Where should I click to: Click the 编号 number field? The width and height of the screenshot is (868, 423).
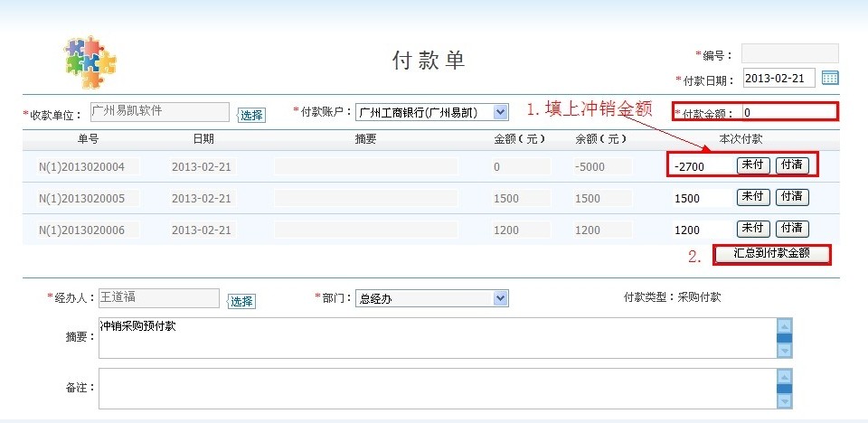pos(789,53)
